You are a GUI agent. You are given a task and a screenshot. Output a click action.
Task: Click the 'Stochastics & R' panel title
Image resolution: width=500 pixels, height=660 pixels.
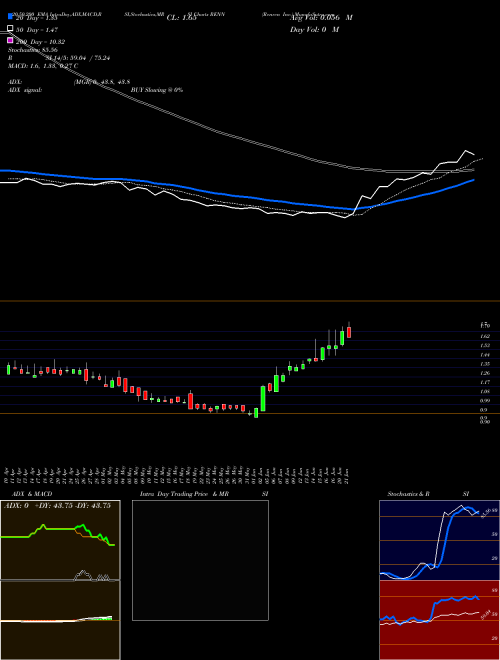[x=408, y=494]
